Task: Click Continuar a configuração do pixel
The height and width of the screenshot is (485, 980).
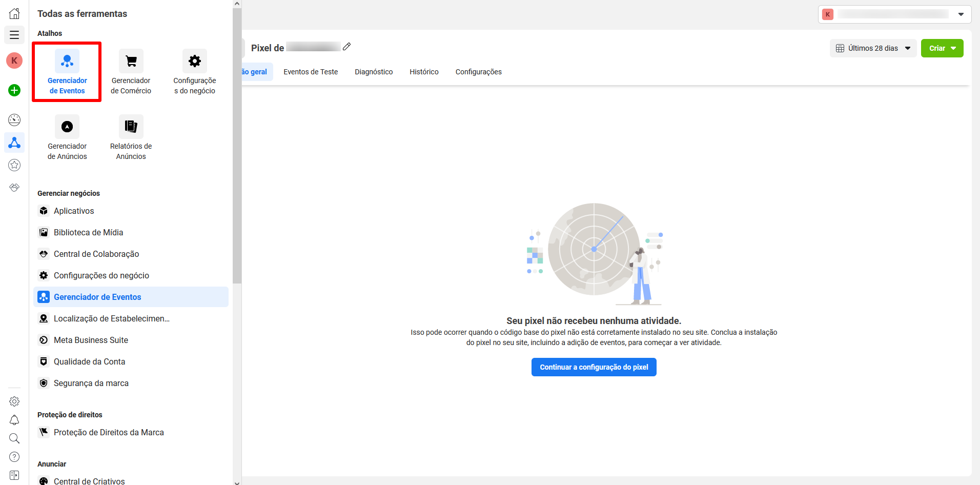Action: coord(594,367)
